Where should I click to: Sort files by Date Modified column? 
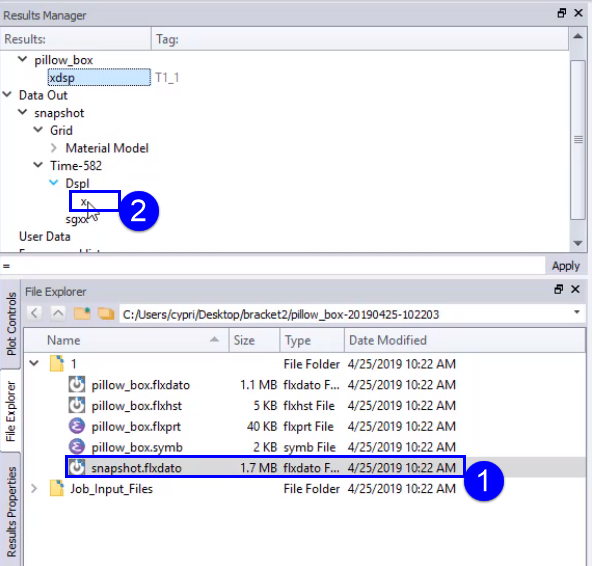click(465, 340)
